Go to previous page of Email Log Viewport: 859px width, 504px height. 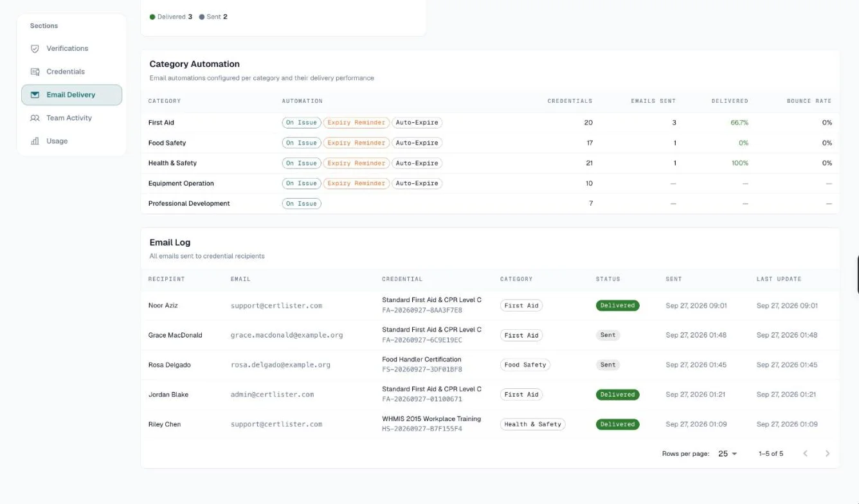pos(805,454)
